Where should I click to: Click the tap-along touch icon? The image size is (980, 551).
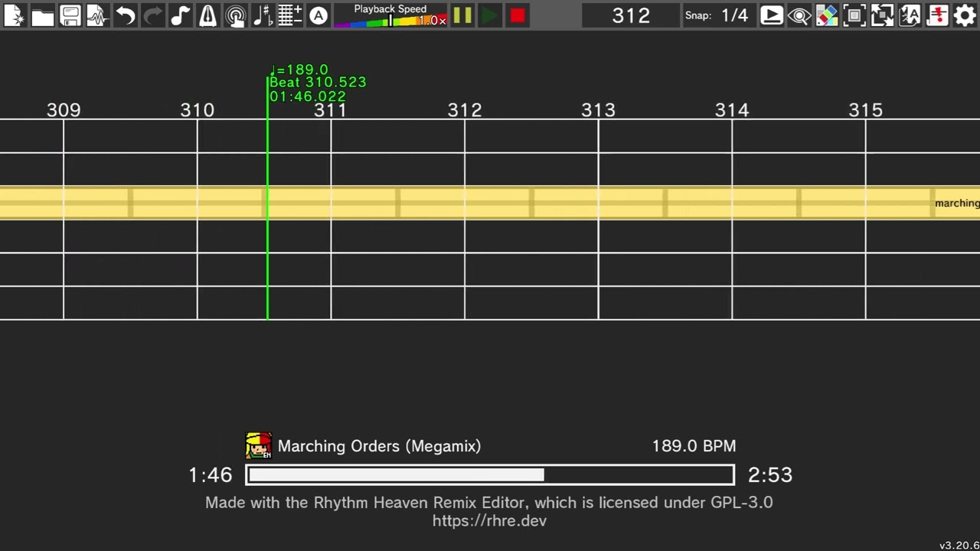pyautogui.click(x=235, y=15)
